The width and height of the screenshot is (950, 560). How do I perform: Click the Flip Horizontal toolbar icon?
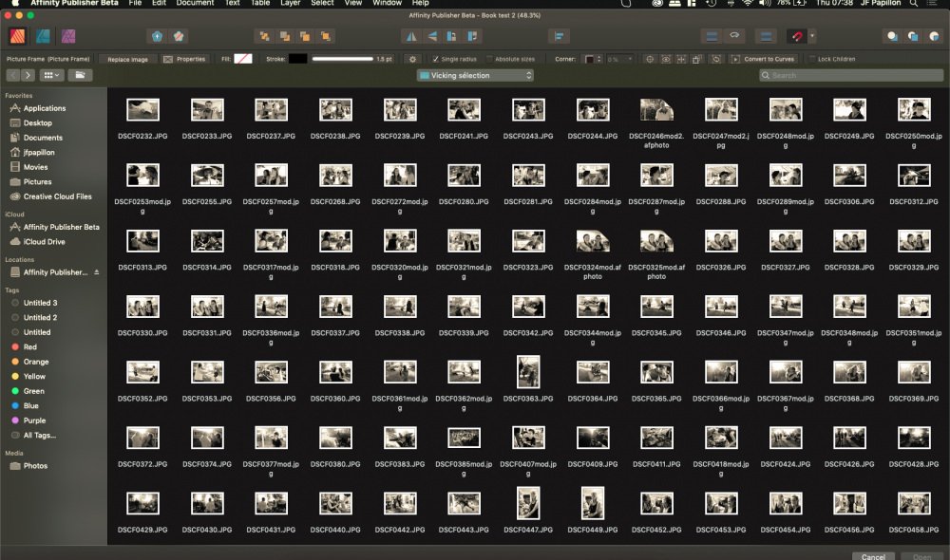click(x=411, y=36)
